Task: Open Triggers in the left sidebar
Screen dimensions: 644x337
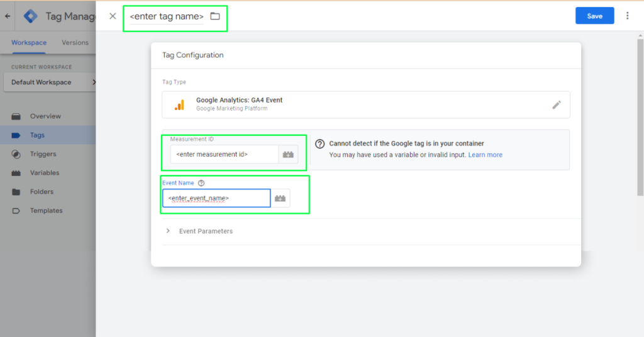Action: [x=43, y=154]
